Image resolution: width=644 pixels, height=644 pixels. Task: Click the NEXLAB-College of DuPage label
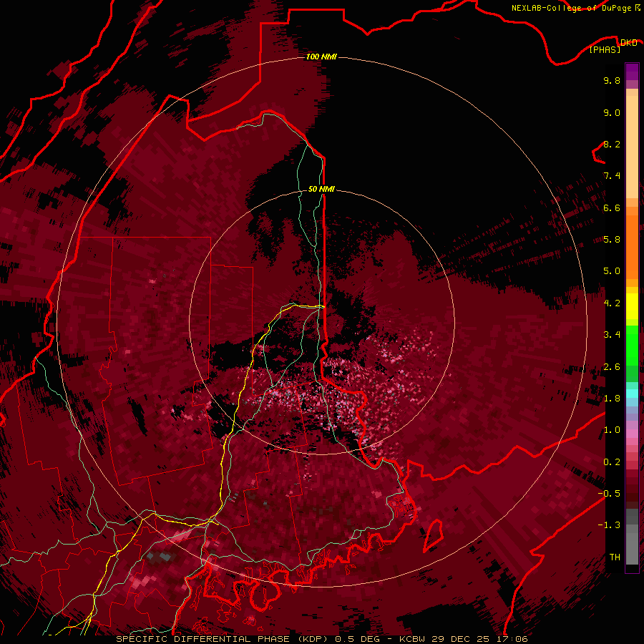[572, 8]
